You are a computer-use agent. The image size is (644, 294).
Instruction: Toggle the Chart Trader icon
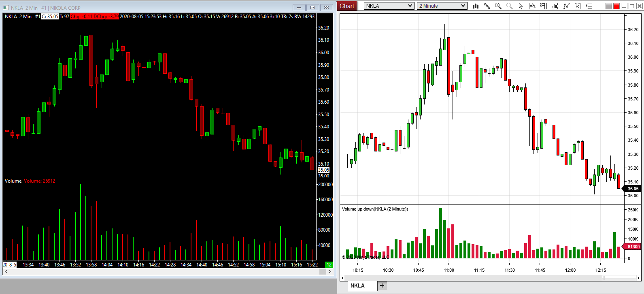click(x=544, y=6)
